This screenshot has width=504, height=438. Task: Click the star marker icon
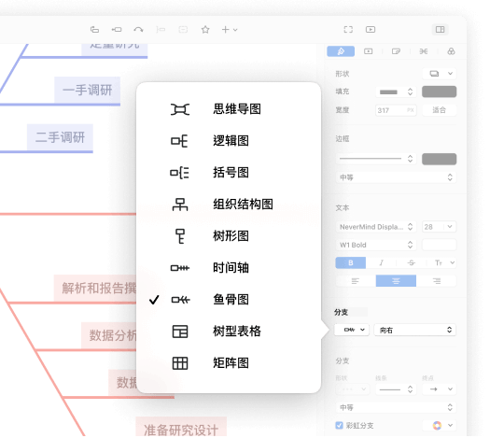click(205, 30)
